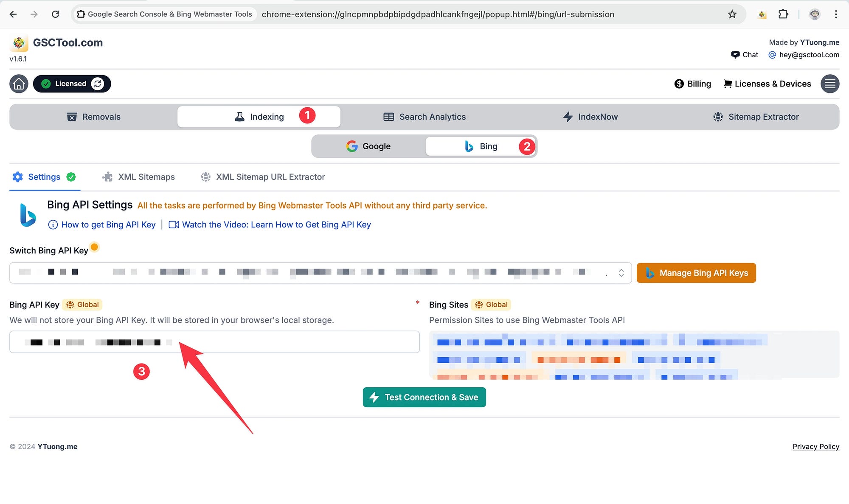Bookmark this page with star icon
The width and height of the screenshot is (849, 504).
pyautogui.click(x=732, y=14)
